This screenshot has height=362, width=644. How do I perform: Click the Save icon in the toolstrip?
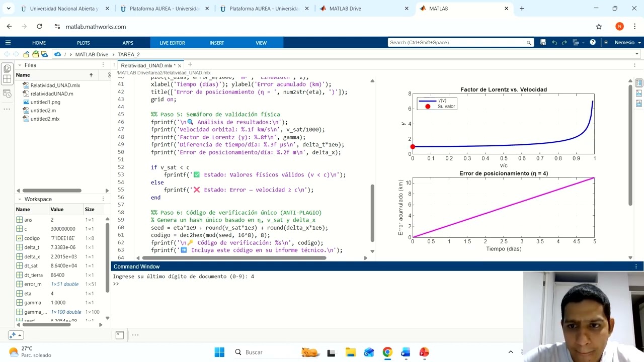(543, 43)
